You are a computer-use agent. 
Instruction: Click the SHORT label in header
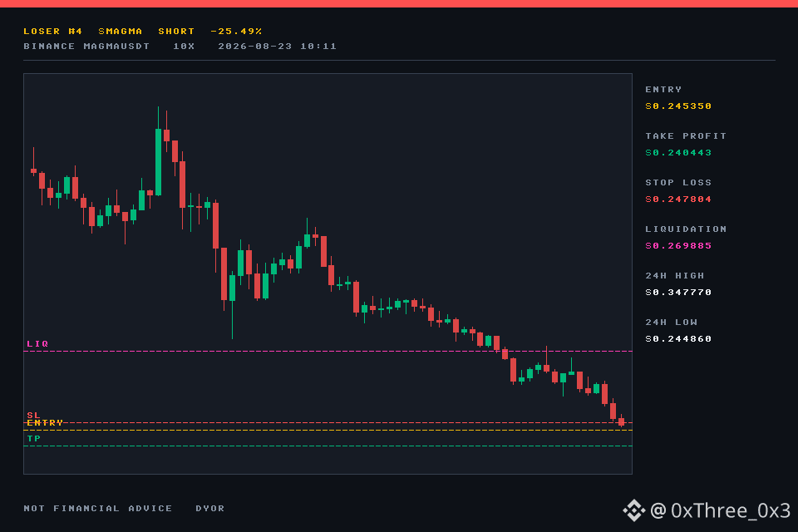coord(176,31)
